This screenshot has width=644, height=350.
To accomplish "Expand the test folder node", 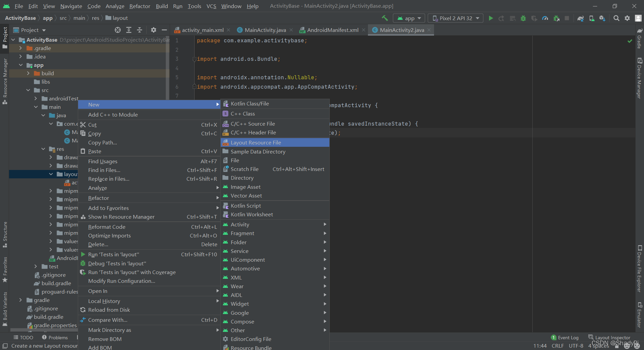I will click(36, 266).
